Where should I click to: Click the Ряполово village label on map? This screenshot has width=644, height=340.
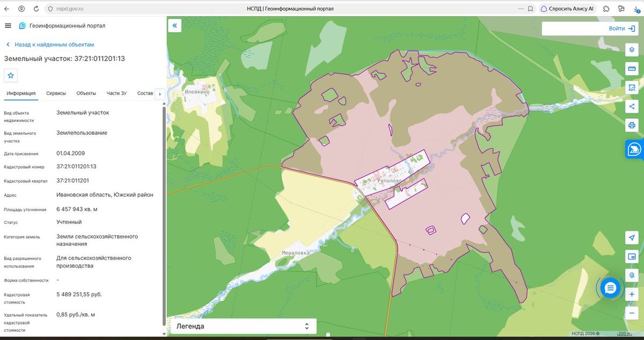(390, 182)
